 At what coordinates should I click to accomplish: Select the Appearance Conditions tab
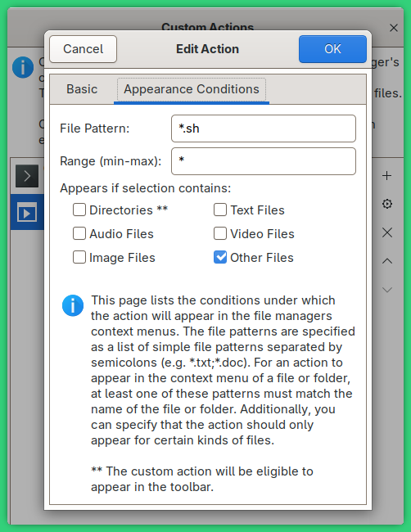click(192, 89)
